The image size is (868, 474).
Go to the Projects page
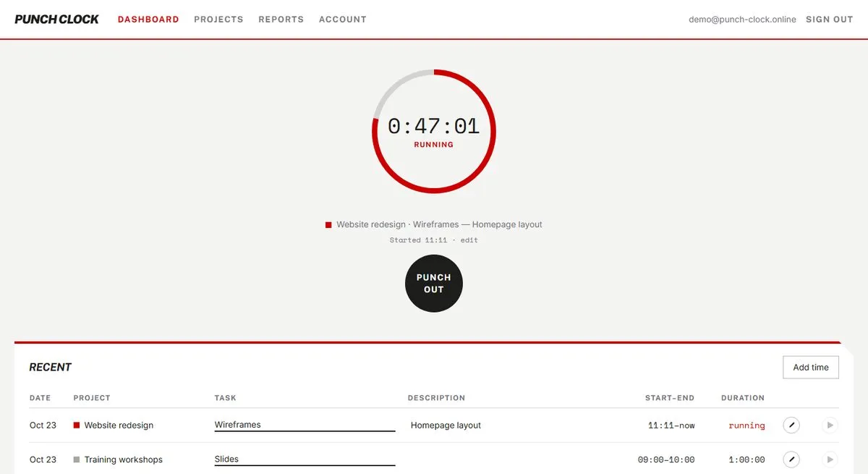(218, 20)
